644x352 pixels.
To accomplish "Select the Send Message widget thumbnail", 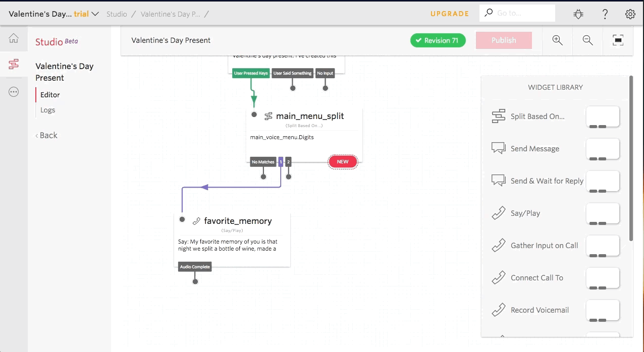I will point(603,150).
